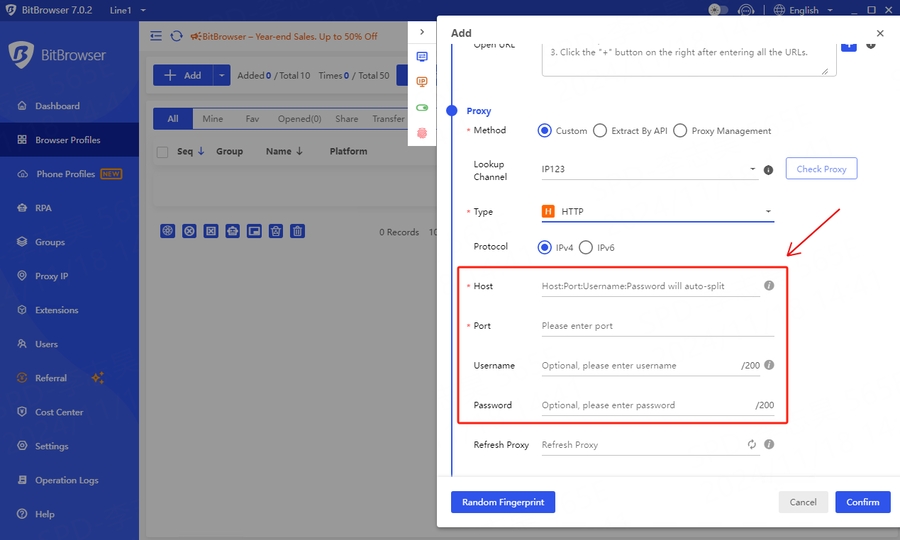
Task: Open the Proxy IP sidebar section
Action: [51, 276]
